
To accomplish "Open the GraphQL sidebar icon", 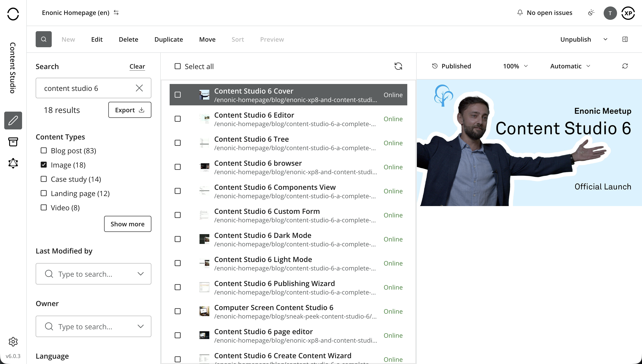I will 13,163.
